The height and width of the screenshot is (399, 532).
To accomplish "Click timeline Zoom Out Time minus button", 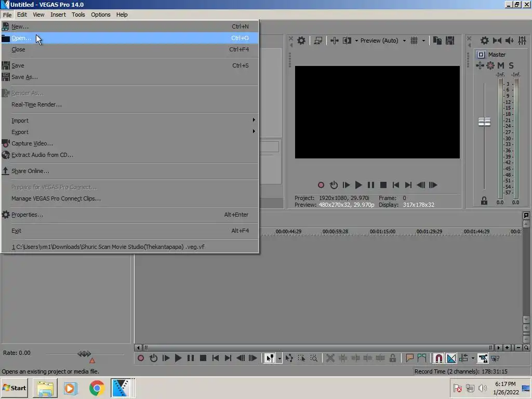I will pos(518,348).
